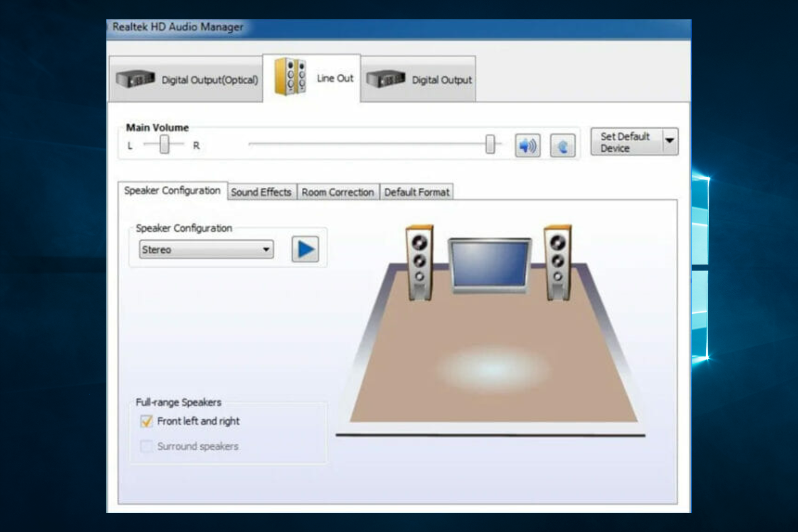Expand the Set Default Device dropdown arrow

(670, 141)
